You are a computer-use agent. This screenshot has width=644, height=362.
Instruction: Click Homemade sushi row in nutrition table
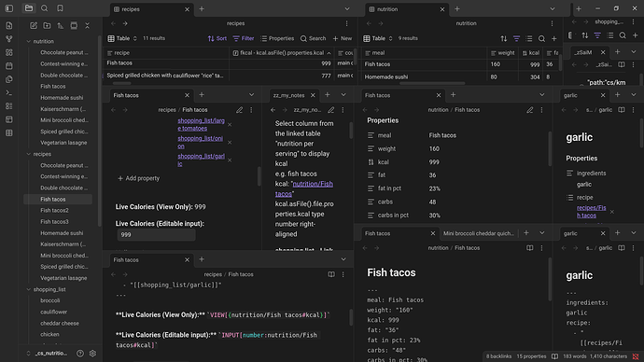click(x=459, y=77)
